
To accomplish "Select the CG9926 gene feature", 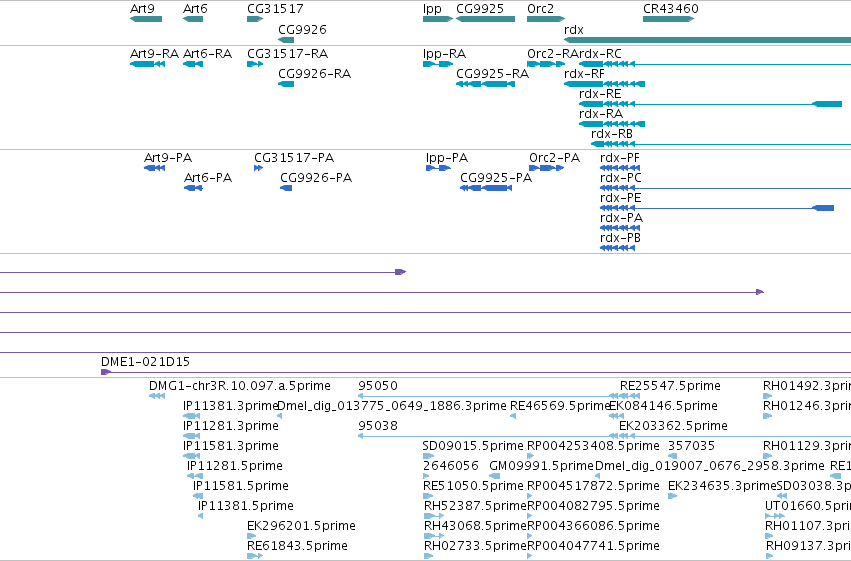I will 286,40.
